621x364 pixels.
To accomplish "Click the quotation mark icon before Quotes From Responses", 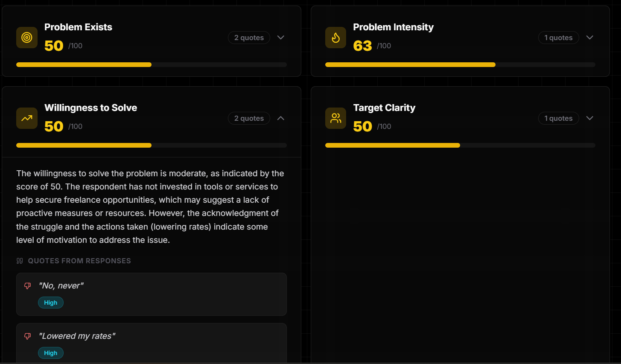I will [x=20, y=261].
